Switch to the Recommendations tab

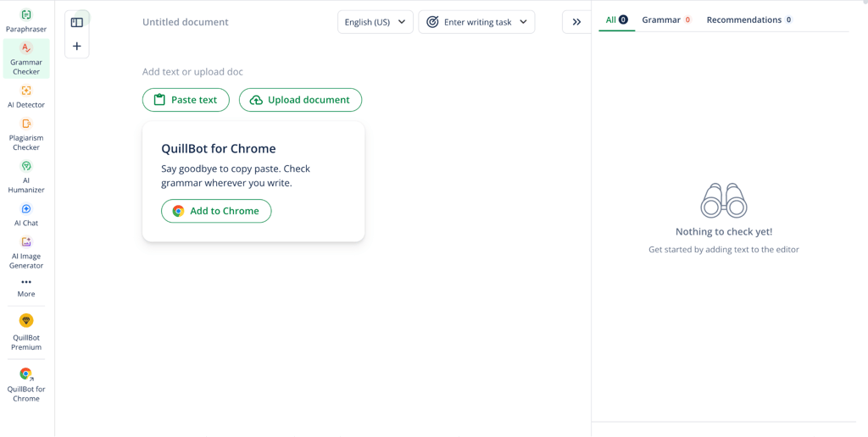pos(749,20)
